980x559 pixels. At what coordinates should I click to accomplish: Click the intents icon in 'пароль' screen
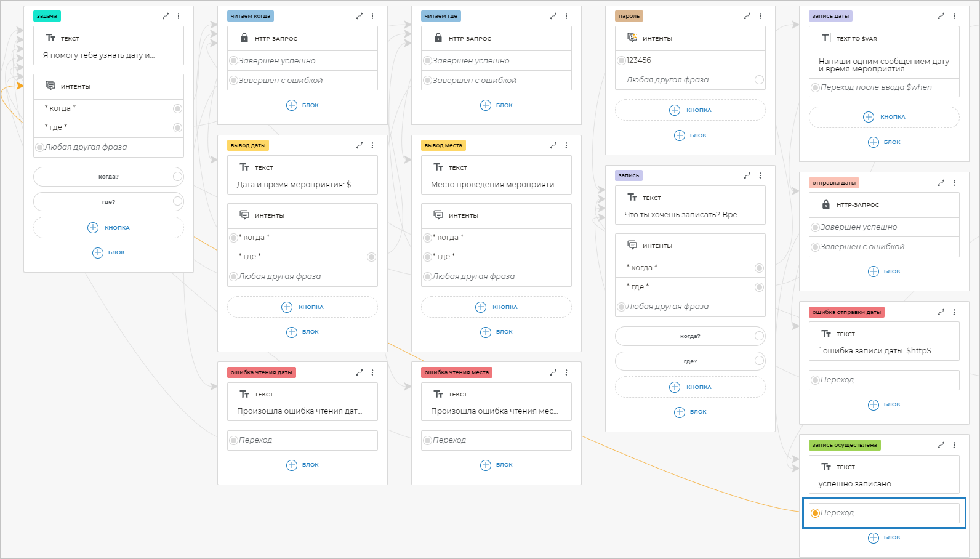pyautogui.click(x=632, y=38)
